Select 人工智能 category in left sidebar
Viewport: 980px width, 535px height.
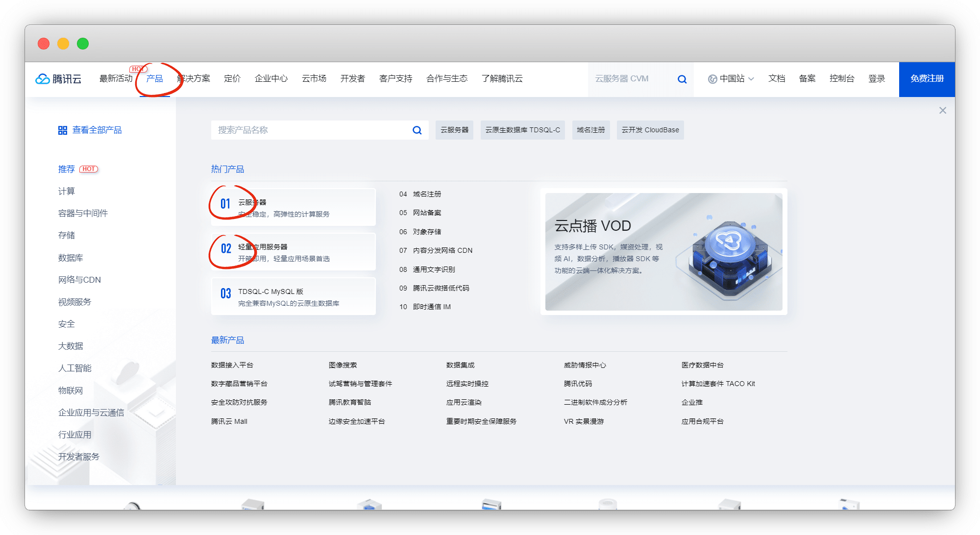(x=75, y=368)
